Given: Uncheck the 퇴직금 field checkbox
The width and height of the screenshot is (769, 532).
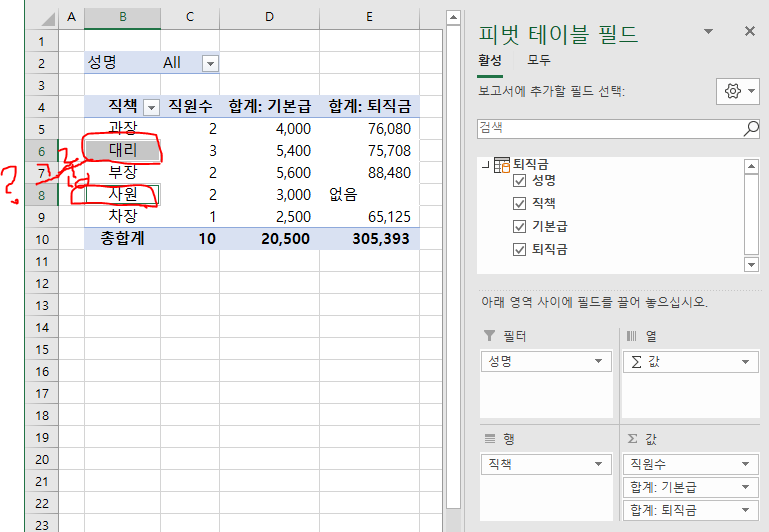Looking at the screenshot, I should pos(519,249).
